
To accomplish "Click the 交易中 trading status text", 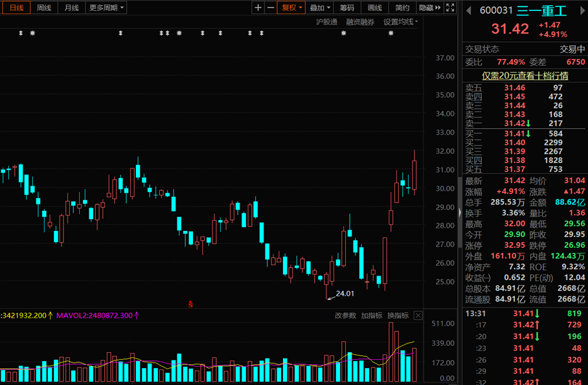I will 572,49.
